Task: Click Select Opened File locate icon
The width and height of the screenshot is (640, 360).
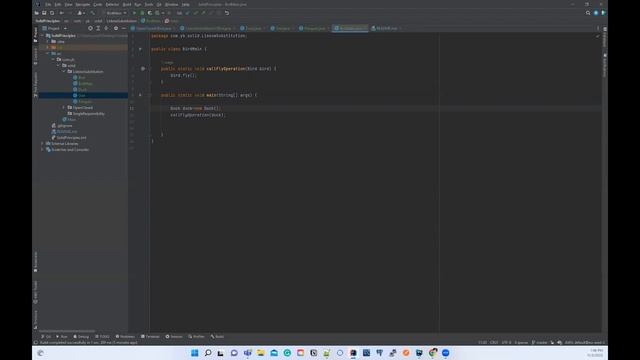Action: pos(90,29)
